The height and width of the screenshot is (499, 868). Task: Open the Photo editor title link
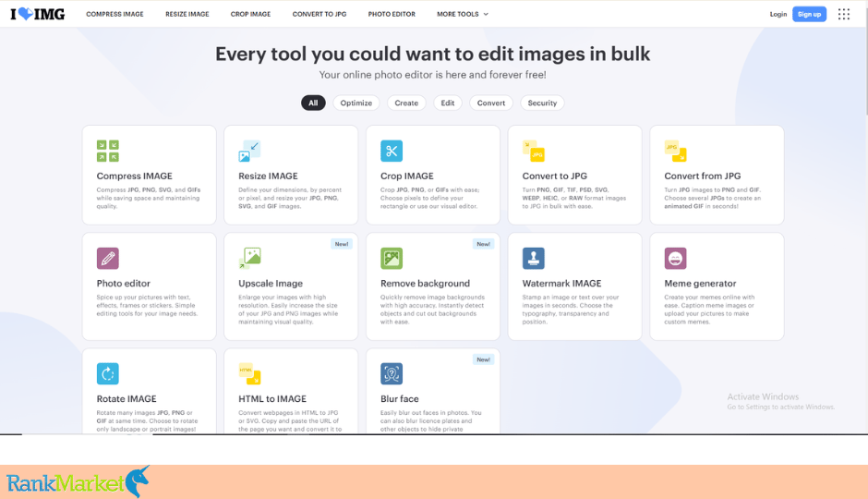click(124, 284)
